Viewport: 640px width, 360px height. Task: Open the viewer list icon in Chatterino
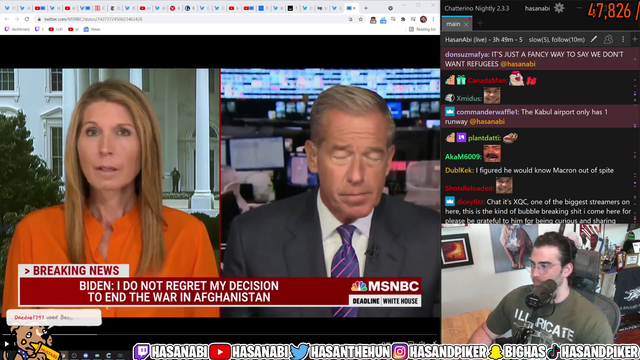coord(608,39)
